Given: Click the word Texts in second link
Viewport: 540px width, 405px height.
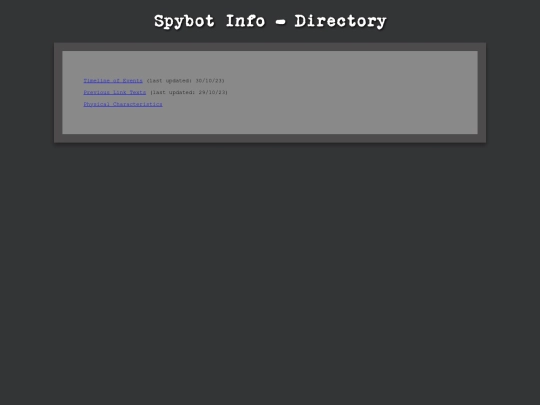Looking at the screenshot, I should [138, 92].
